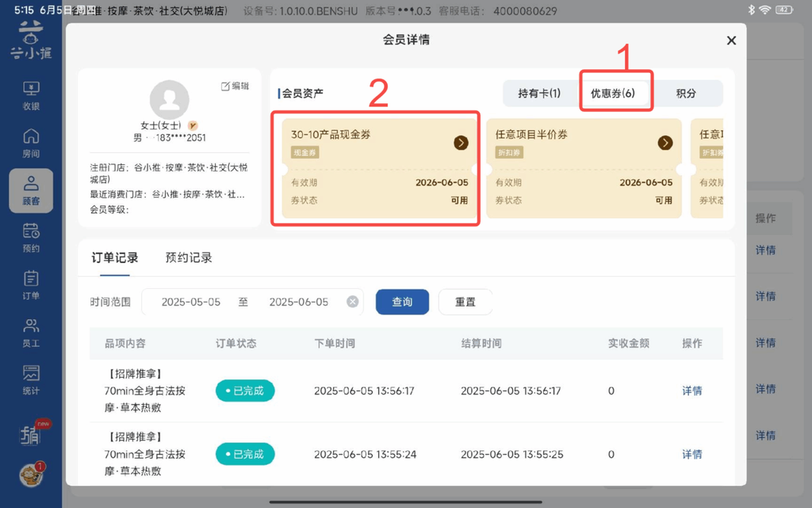
Task: Click the bottom background page 详情 link
Action: tap(765, 436)
